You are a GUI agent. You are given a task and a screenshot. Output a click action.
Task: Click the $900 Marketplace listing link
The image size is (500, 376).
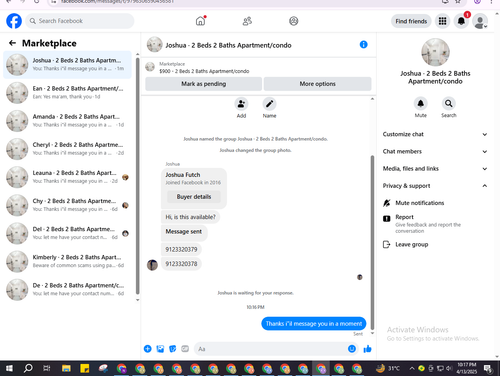tap(204, 71)
